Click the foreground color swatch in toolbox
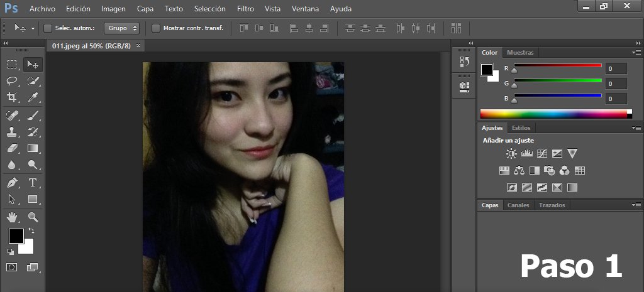 (16, 236)
